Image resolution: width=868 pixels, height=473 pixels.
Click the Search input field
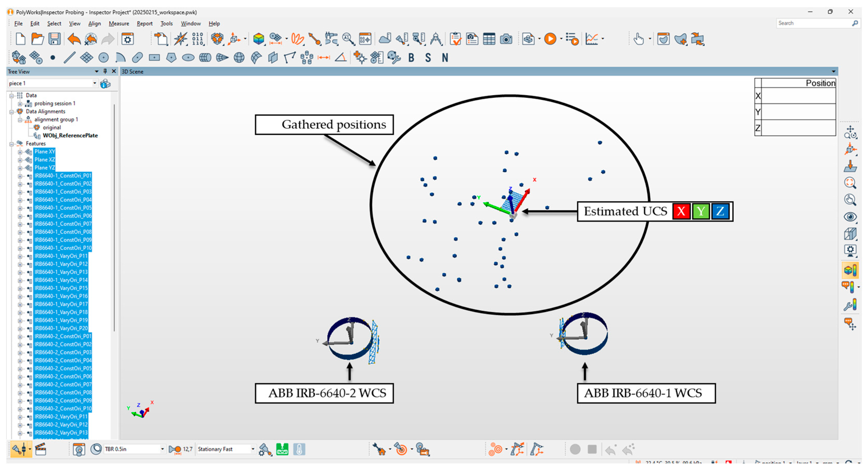pyautogui.click(x=813, y=23)
